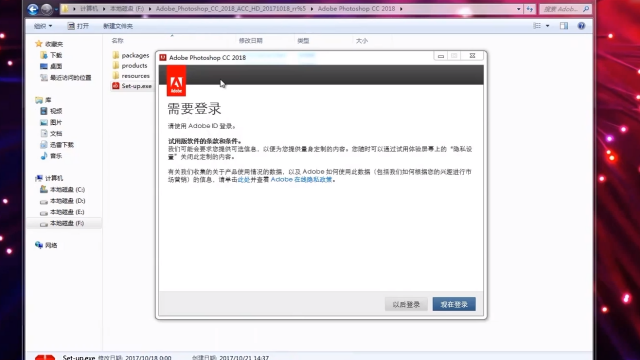Viewport: 640px width, 360px height.
Task: Open the address bar history dropdown
Action: click(x=518, y=9)
